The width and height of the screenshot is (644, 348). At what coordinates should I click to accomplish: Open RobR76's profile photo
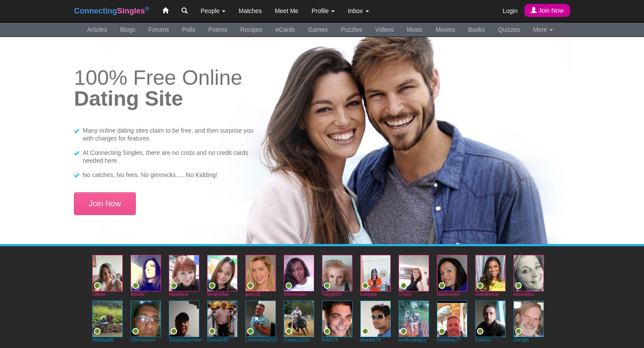tap(337, 319)
